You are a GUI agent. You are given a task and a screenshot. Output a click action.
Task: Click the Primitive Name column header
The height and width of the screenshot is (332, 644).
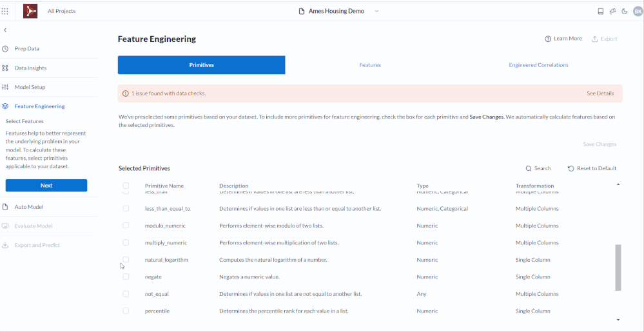164,186
